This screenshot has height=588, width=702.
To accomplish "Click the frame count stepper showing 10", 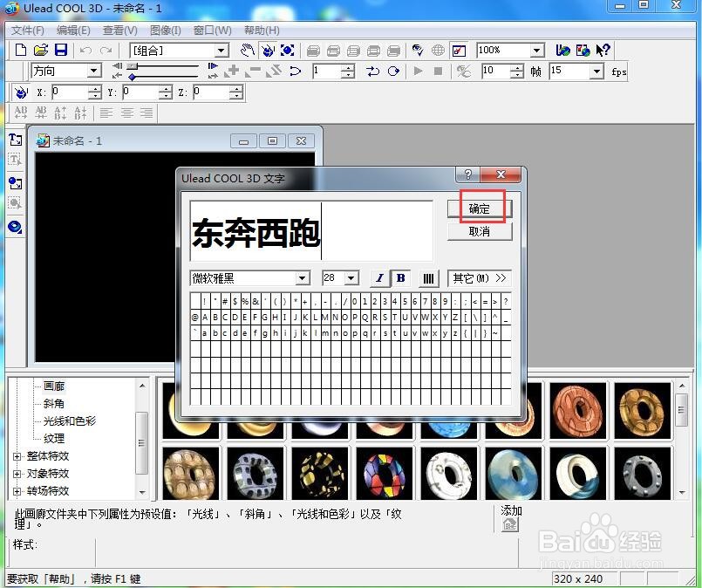I will tap(516, 72).
